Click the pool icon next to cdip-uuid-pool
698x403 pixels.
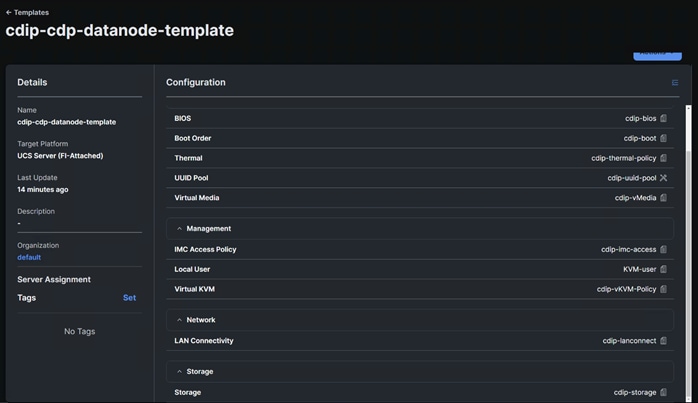click(663, 178)
